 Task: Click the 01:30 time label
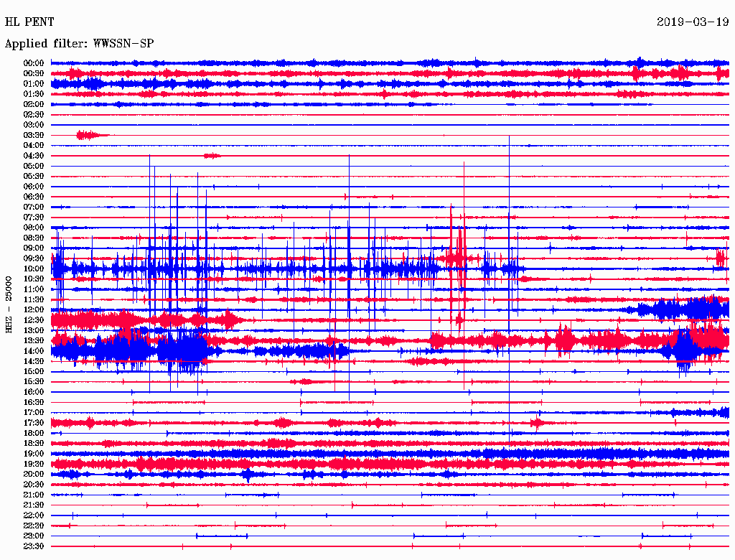pyautogui.click(x=34, y=94)
